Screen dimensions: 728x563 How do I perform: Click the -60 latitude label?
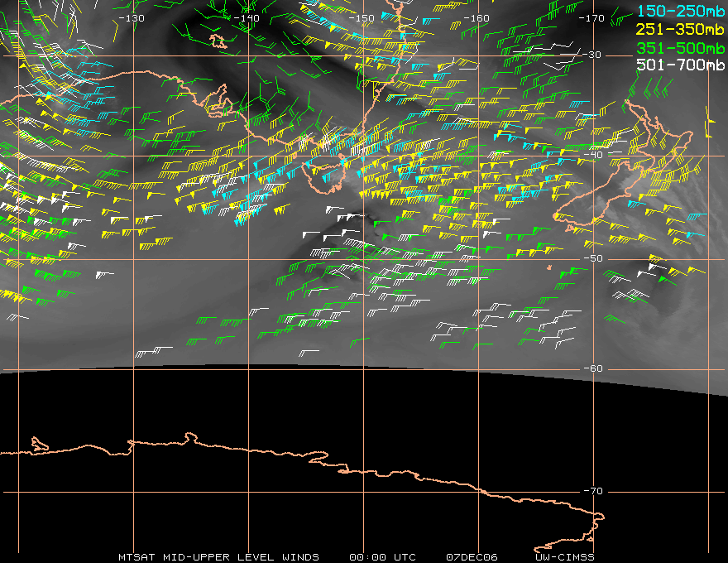593,368
